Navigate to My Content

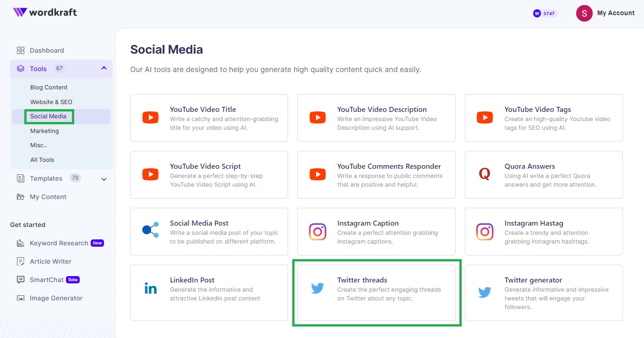coord(47,197)
